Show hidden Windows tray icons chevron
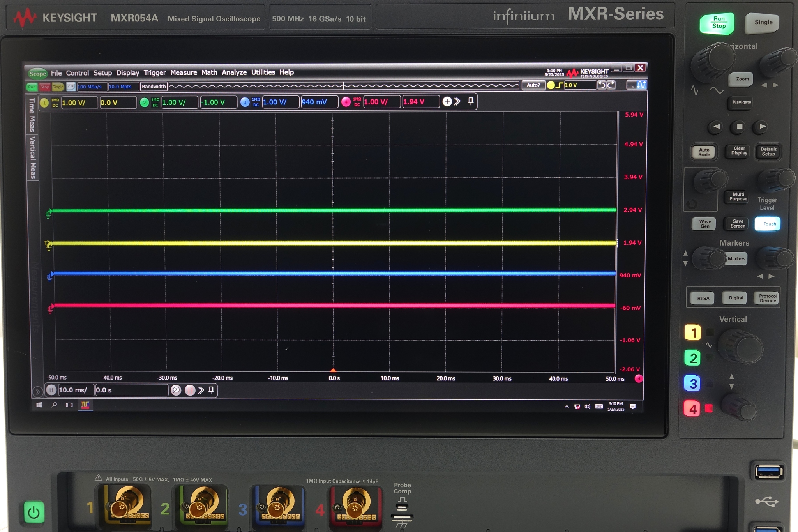 click(x=567, y=407)
